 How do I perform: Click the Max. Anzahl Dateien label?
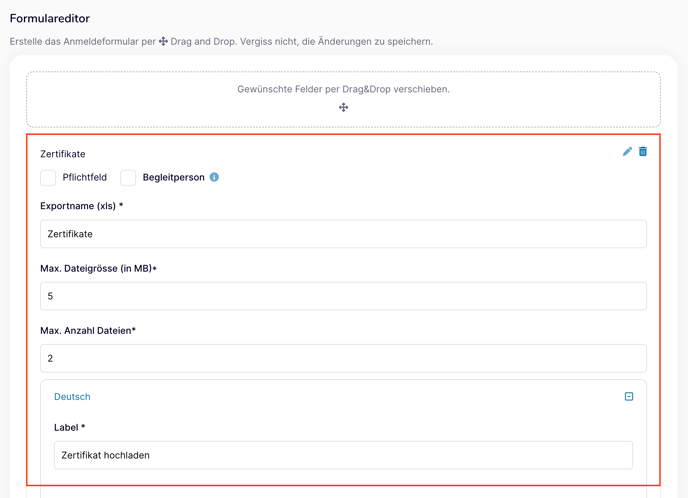[88, 330]
